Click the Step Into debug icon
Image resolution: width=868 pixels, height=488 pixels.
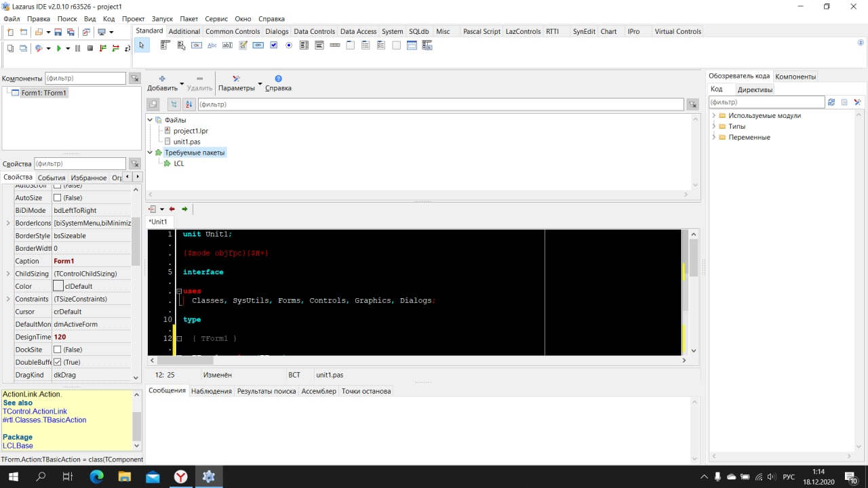pos(103,48)
